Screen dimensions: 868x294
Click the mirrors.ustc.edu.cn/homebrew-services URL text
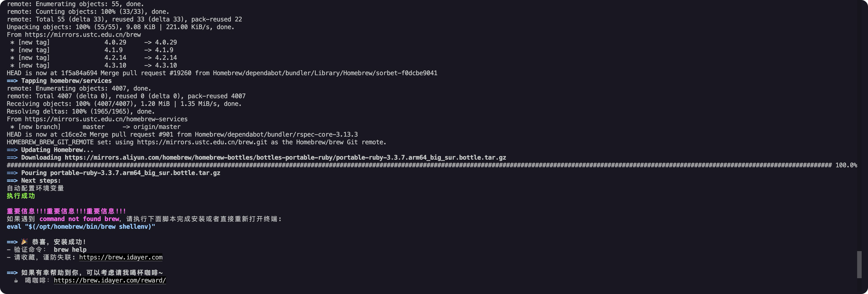tap(106, 119)
